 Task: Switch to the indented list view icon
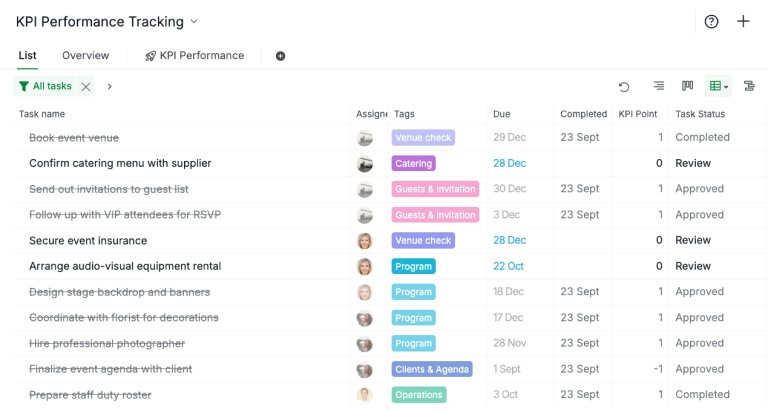click(658, 87)
